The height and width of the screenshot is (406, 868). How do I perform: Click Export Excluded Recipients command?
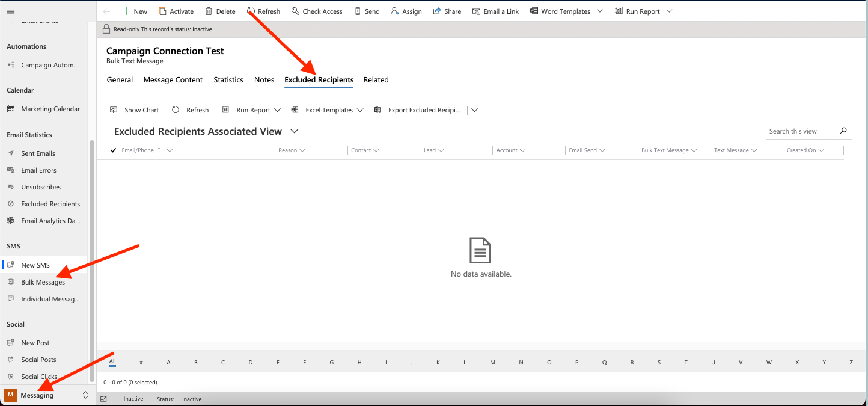[418, 110]
